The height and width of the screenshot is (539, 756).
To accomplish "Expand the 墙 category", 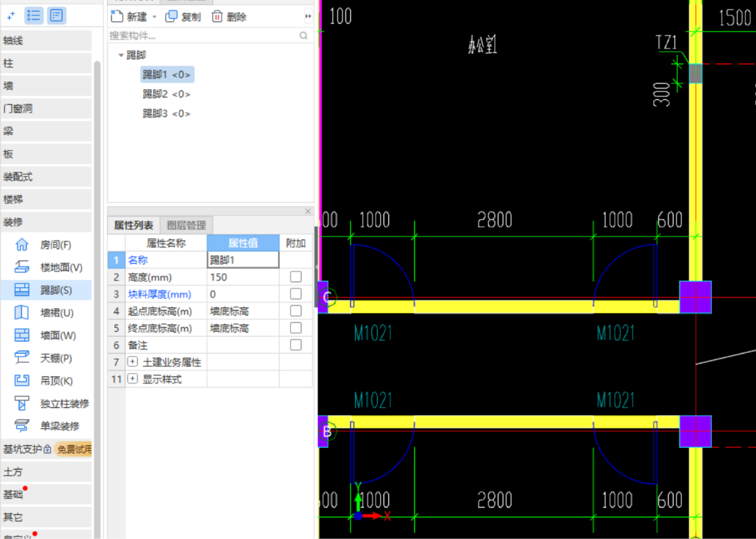I will tap(46, 86).
